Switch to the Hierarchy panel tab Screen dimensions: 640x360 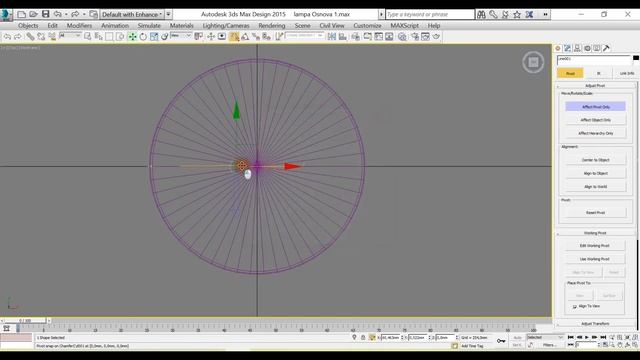tap(577, 48)
